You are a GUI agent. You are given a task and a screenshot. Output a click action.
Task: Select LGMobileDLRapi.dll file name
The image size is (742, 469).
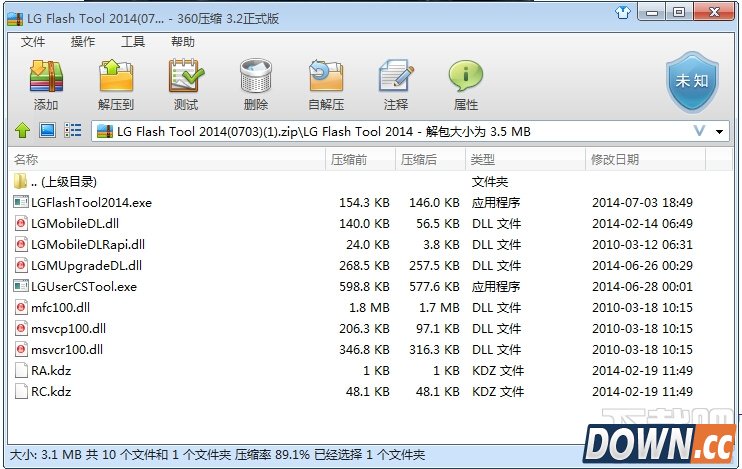coord(88,245)
